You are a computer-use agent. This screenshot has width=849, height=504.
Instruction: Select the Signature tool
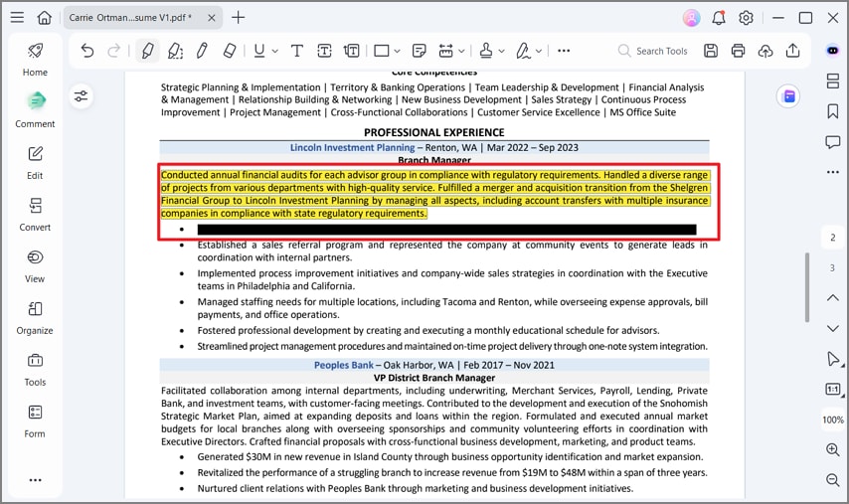(523, 51)
